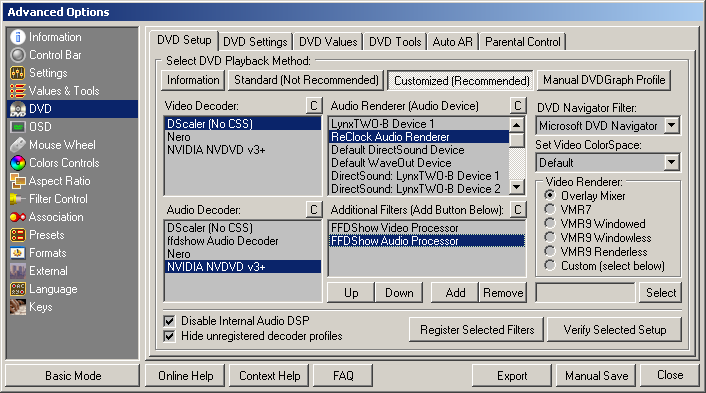Click the Association icon
This screenshot has height=393, width=706.
pos(18,217)
